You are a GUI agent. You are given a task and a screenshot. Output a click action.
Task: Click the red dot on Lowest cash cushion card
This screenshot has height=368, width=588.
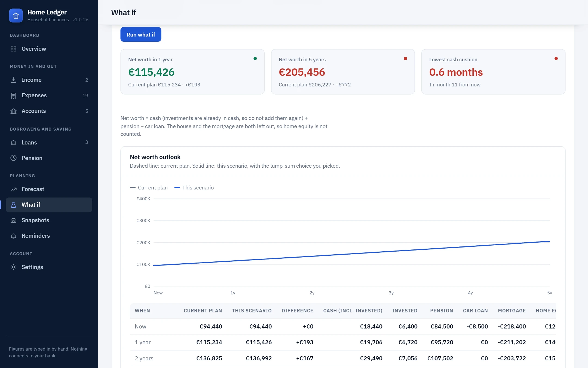click(556, 58)
